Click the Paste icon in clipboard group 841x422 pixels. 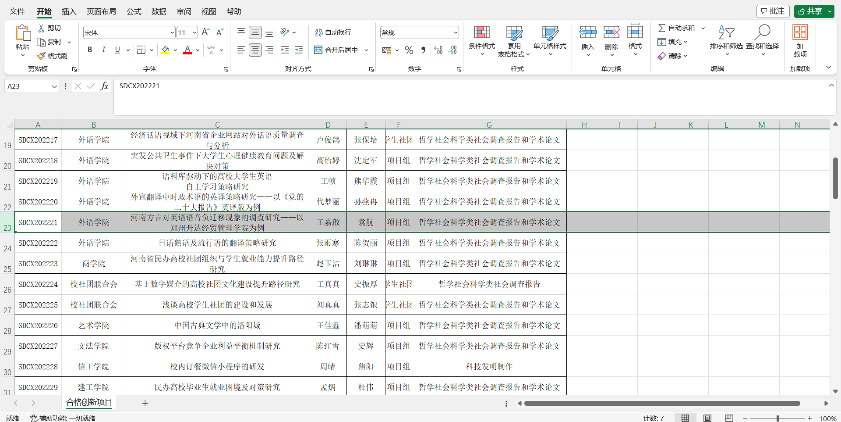point(22,36)
